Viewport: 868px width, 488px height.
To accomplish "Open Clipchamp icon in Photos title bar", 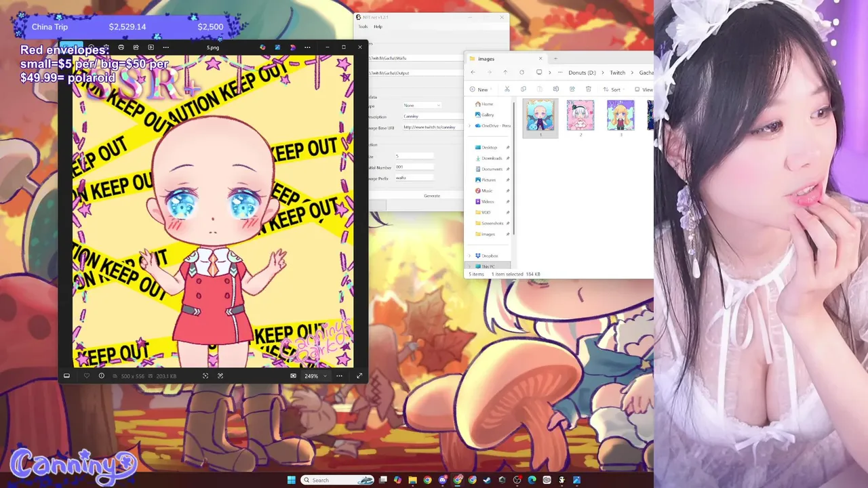I will 292,47.
